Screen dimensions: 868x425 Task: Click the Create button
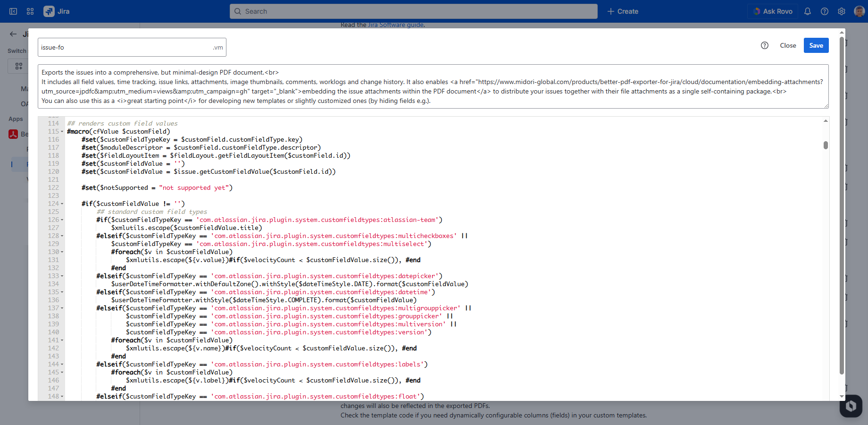(x=623, y=11)
